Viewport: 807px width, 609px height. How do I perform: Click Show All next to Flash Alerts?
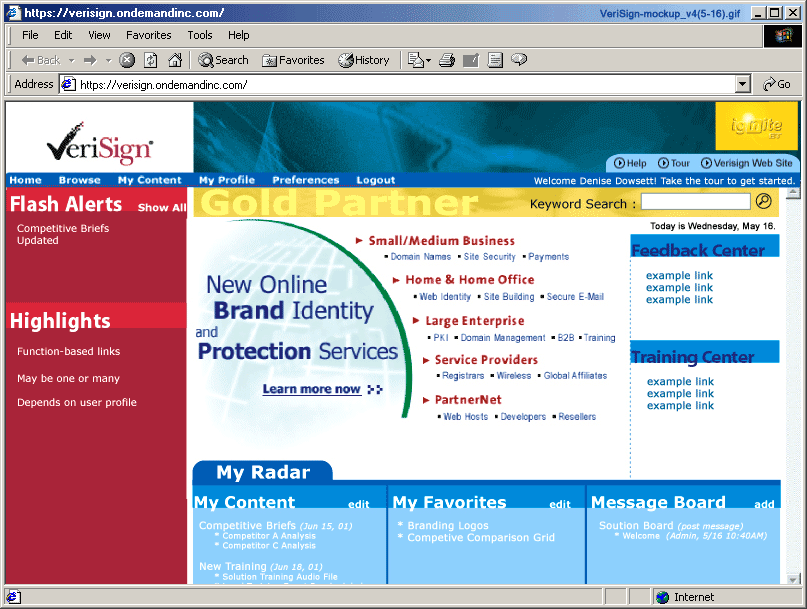click(x=162, y=207)
